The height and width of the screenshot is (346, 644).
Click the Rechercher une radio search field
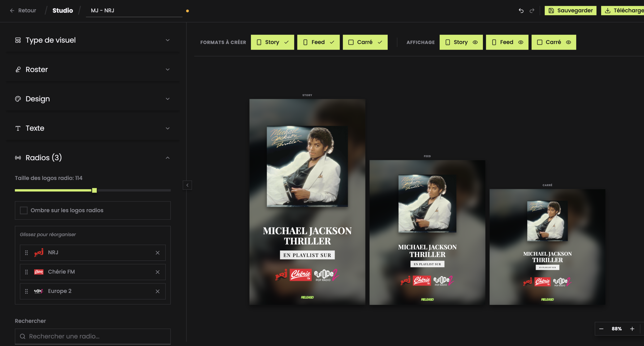pos(93,337)
